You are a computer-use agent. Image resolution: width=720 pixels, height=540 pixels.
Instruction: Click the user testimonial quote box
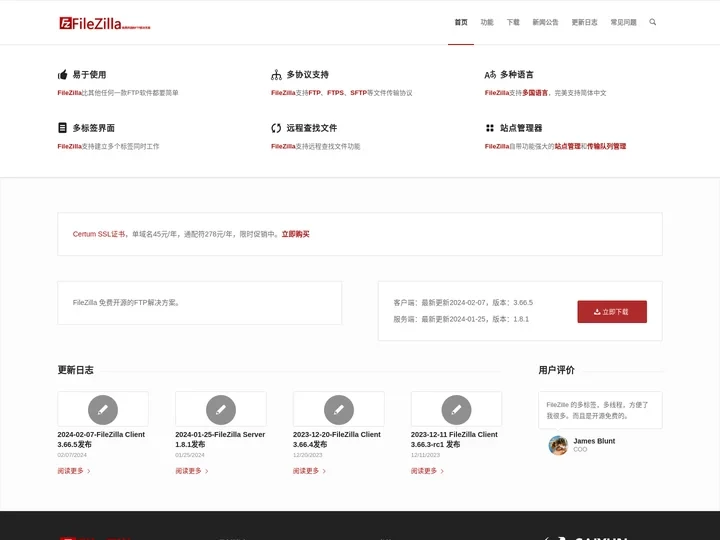(x=600, y=410)
